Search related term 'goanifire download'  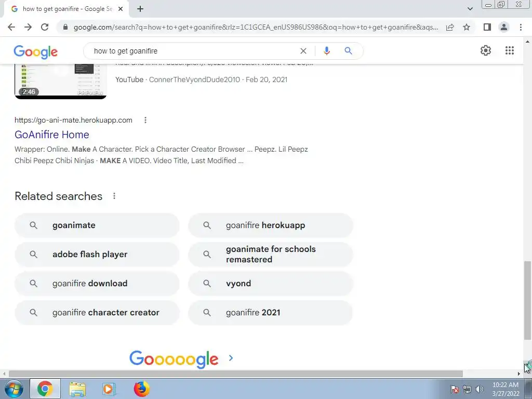click(x=97, y=283)
